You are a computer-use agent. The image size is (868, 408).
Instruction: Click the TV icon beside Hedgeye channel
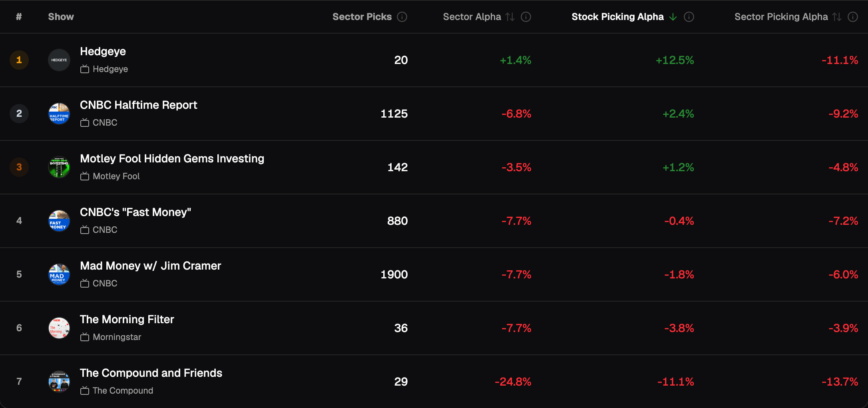coord(85,69)
